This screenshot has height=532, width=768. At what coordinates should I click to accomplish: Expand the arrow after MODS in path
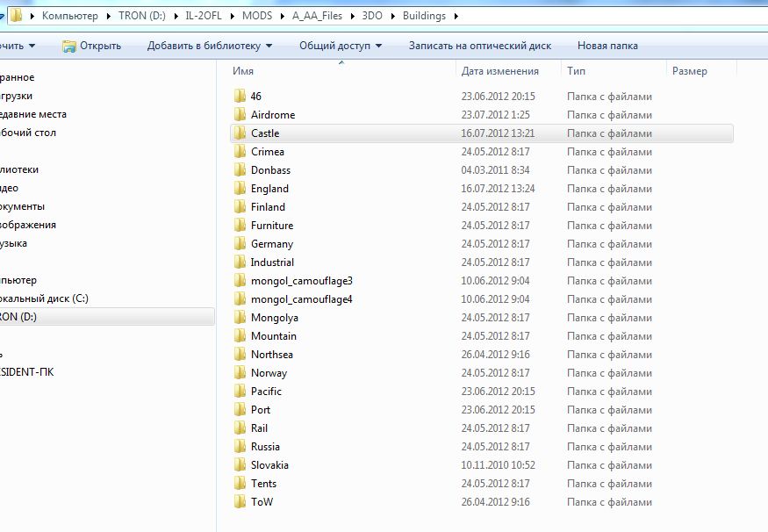pos(282,16)
